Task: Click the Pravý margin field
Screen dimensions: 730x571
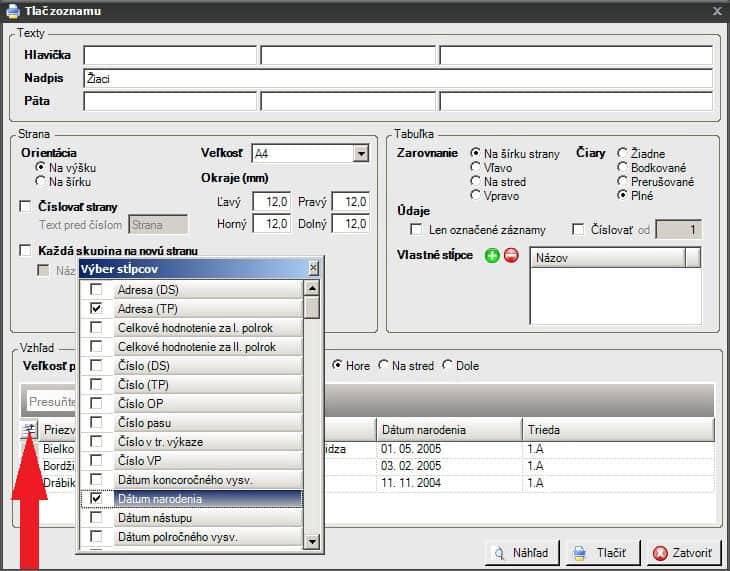Action: (351, 202)
